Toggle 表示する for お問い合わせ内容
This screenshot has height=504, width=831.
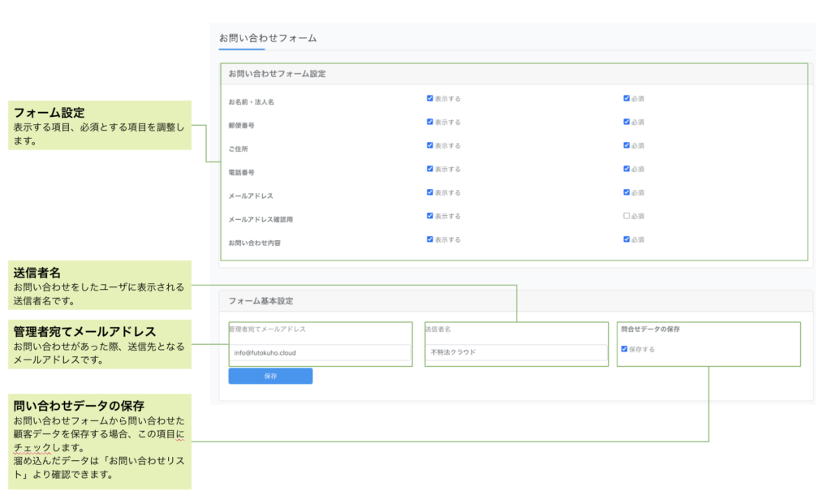[x=430, y=239]
